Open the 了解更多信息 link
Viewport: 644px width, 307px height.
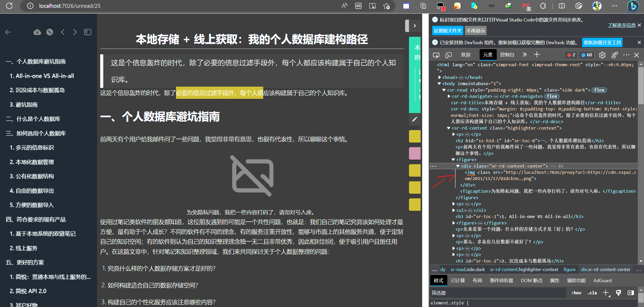tap(621, 25)
